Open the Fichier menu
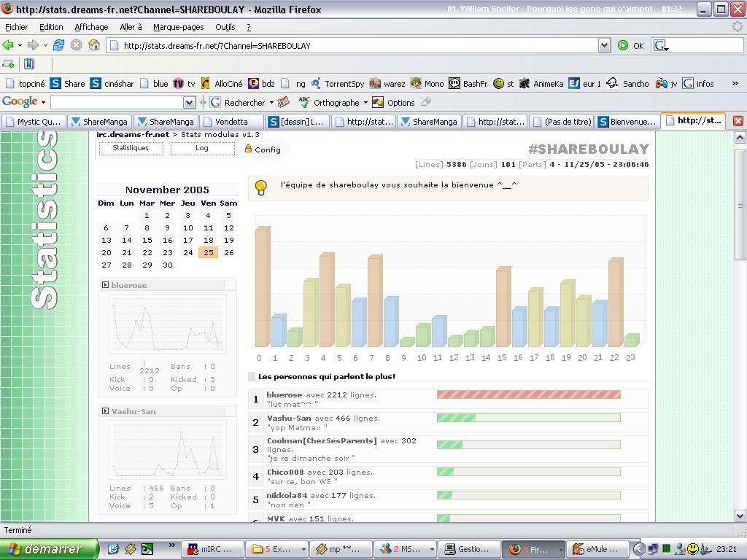The width and height of the screenshot is (747, 560). [x=16, y=27]
